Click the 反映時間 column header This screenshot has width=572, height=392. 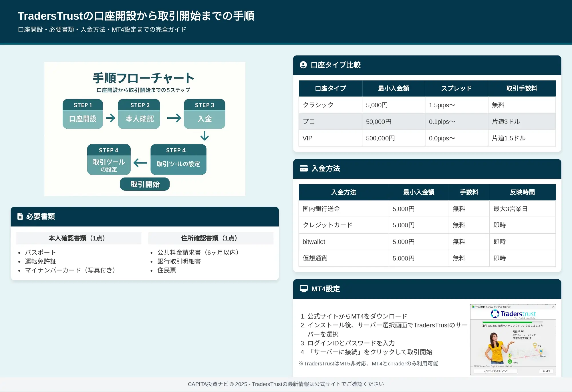[x=522, y=192]
